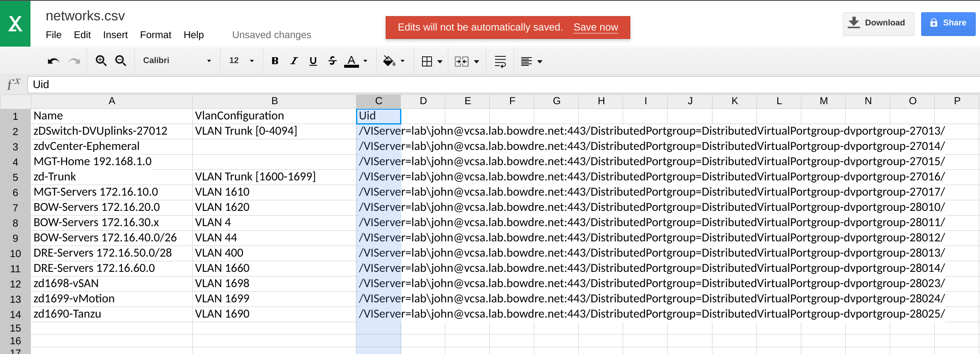Toggle underline formatting
This screenshot has height=354, width=980.
[313, 61]
